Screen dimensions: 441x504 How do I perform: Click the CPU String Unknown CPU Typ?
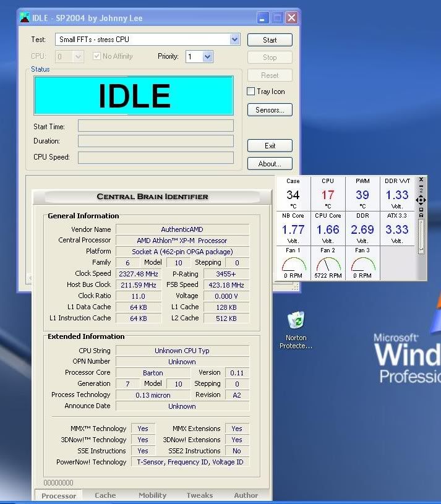click(x=182, y=351)
